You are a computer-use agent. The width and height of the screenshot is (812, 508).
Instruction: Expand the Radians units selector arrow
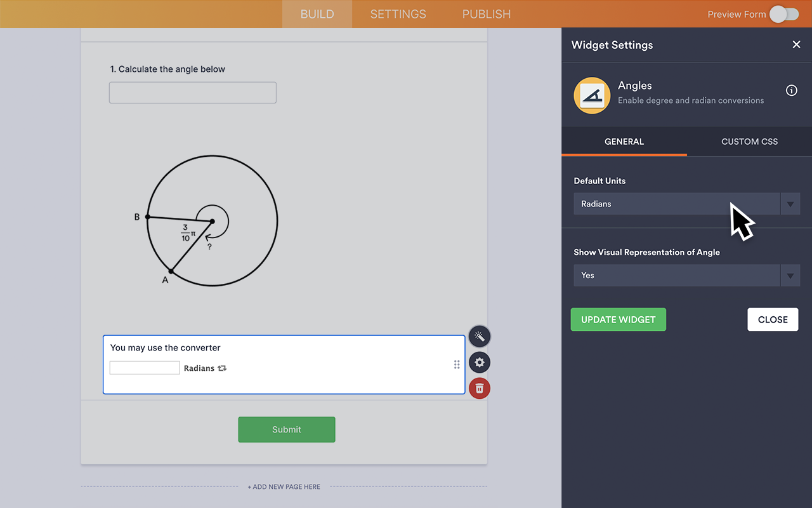pyautogui.click(x=790, y=204)
